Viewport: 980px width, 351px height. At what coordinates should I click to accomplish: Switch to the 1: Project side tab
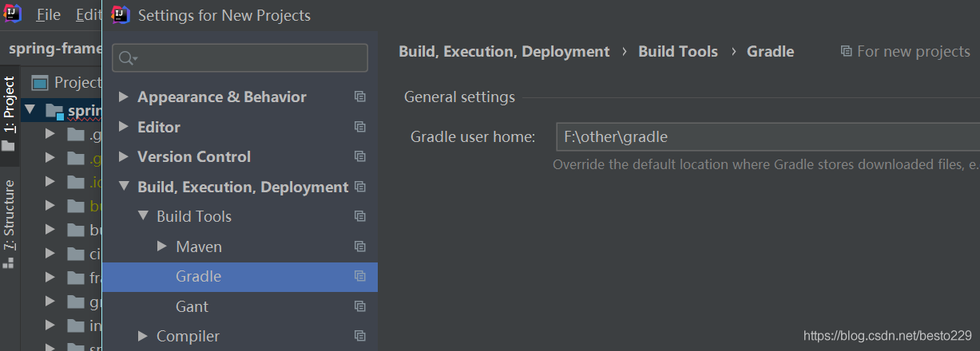coord(10,104)
